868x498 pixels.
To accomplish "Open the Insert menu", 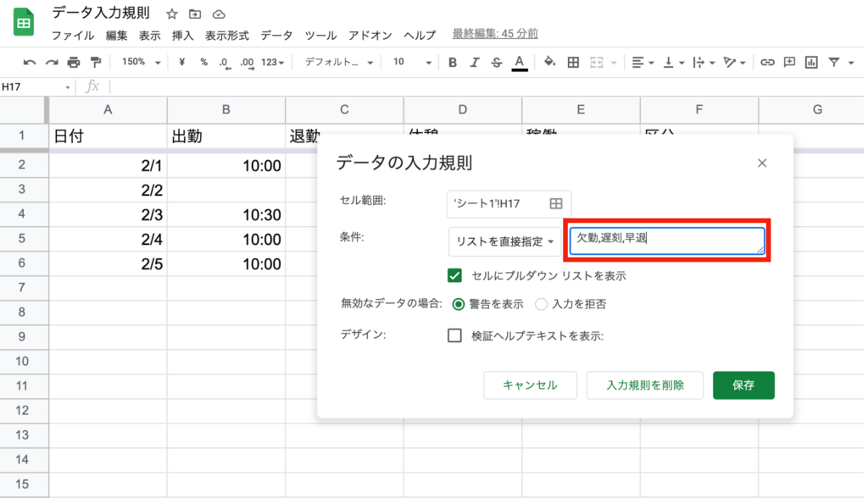I will tap(183, 36).
